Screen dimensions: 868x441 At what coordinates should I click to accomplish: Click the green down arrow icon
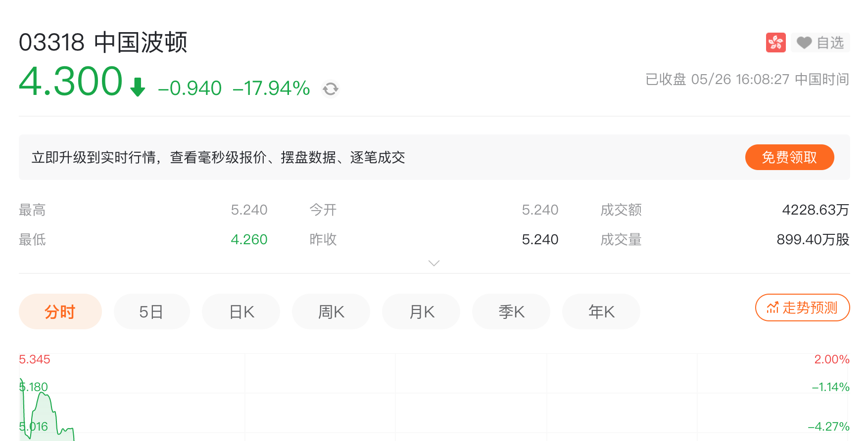[x=138, y=87]
